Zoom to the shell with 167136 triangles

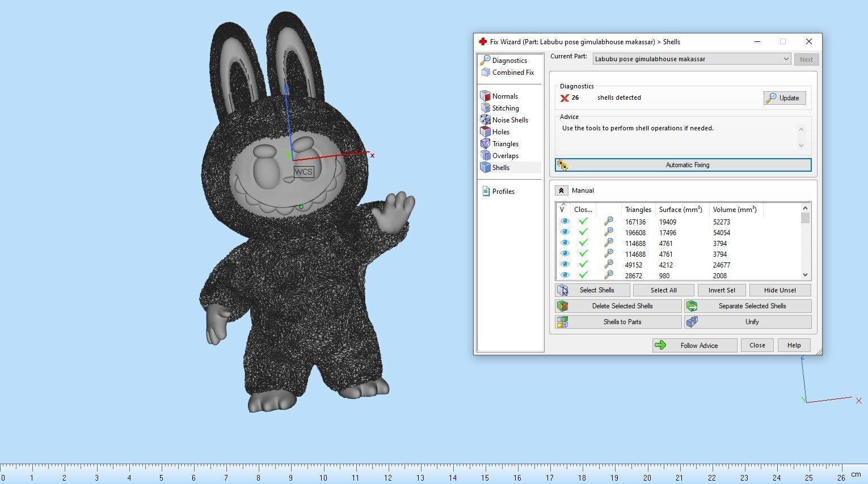click(x=608, y=222)
